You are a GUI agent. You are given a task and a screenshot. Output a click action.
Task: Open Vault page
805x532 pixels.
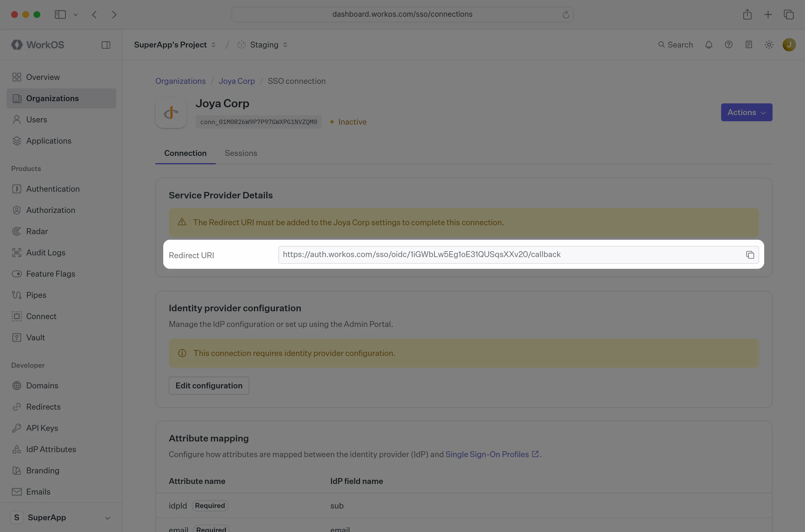pos(61,338)
